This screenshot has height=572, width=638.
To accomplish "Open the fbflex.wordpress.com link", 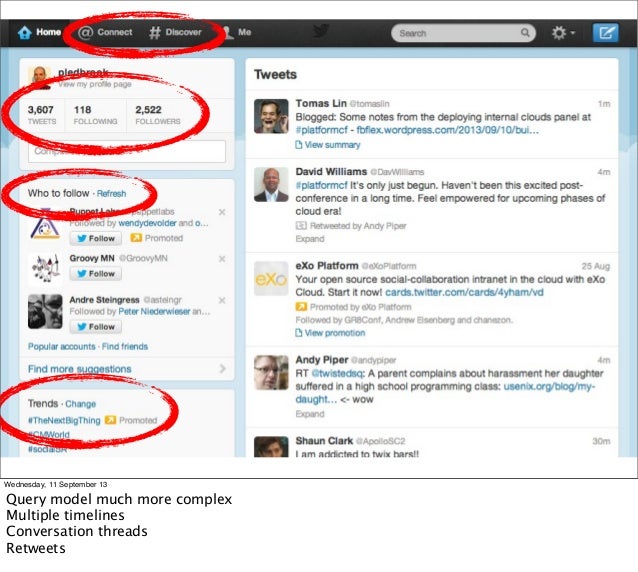I will point(448,130).
